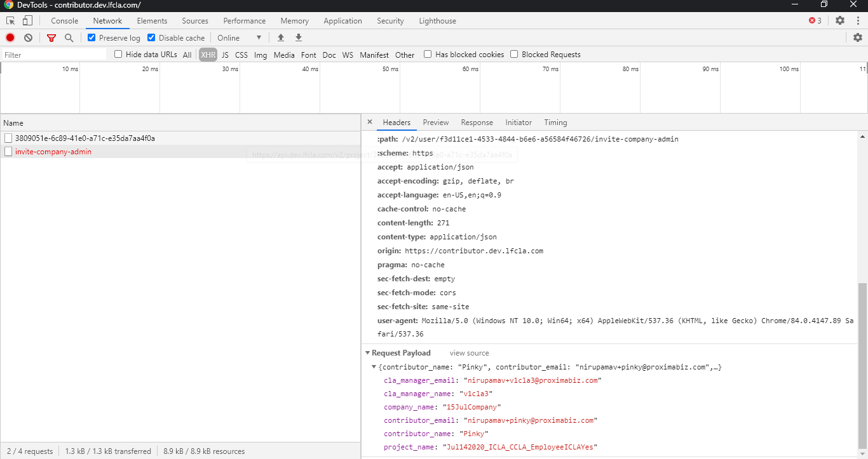The width and height of the screenshot is (868, 459).
Task: Close the request details pane
Action: [370, 122]
